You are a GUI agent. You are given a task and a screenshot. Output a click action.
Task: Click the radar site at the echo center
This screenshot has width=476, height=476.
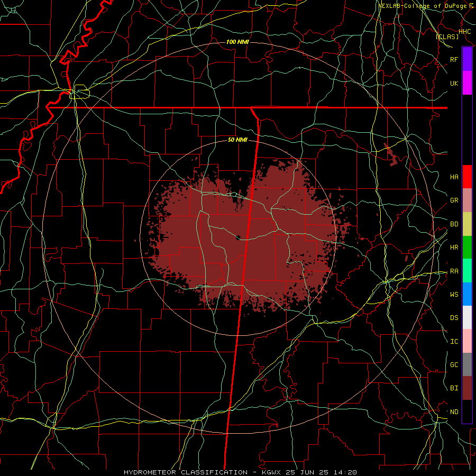point(239,237)
